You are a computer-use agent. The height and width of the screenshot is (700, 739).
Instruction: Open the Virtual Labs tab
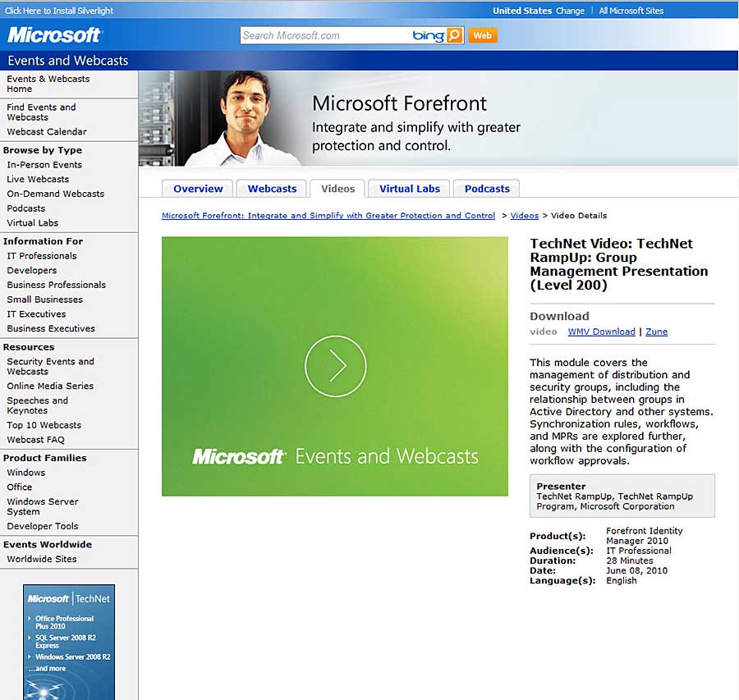(409, 189)
